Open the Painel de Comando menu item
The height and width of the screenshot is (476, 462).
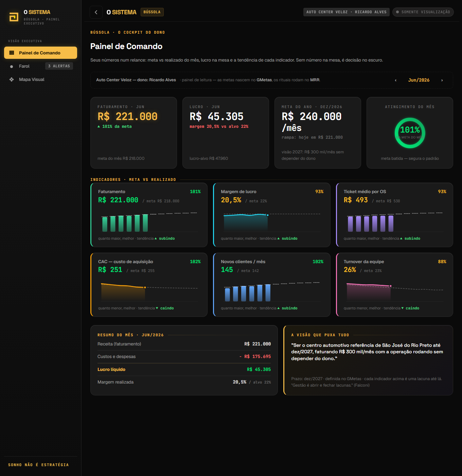[40, 53]
